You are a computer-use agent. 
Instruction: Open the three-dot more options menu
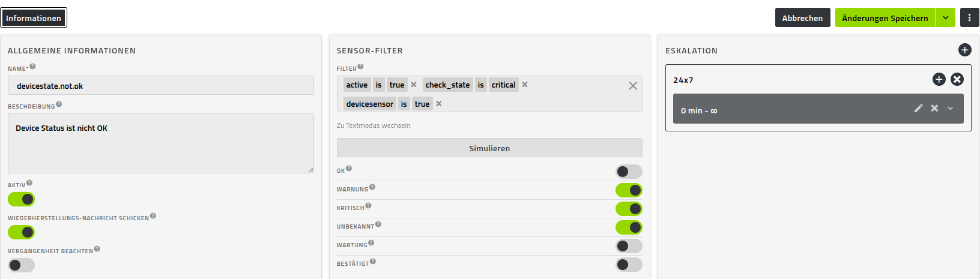coord(969,18)
